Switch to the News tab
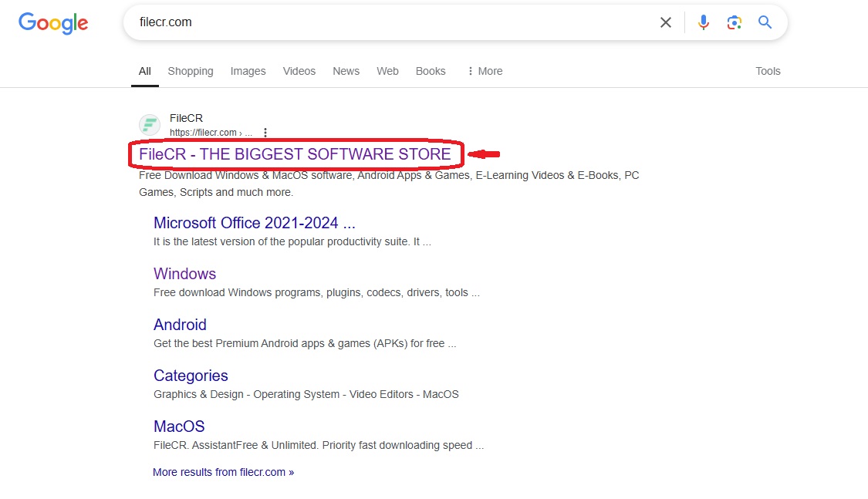868x499 pixels. pos(346,71)
